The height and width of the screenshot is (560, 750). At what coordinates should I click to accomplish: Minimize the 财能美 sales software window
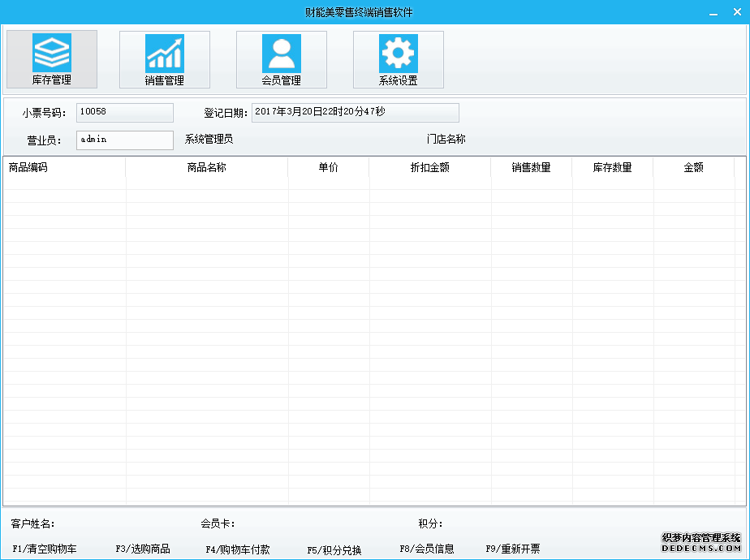713,13
